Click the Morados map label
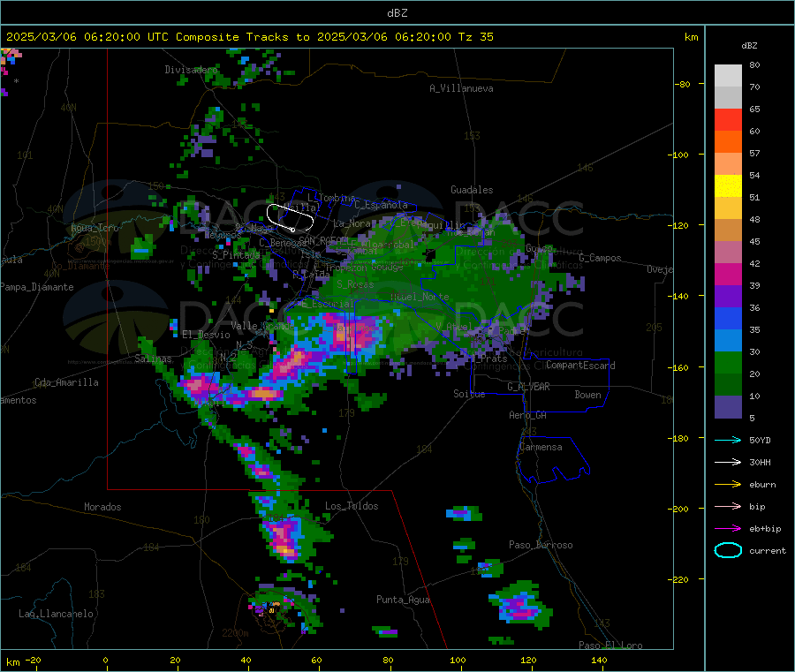Viewport: 795px width, 672px height. pos(102,507)
